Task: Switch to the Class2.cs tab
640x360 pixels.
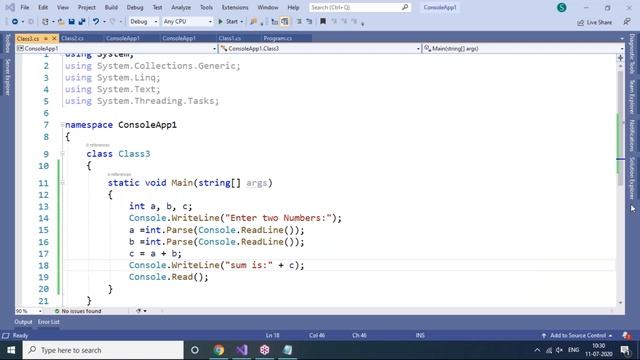Action: [72, 38]
